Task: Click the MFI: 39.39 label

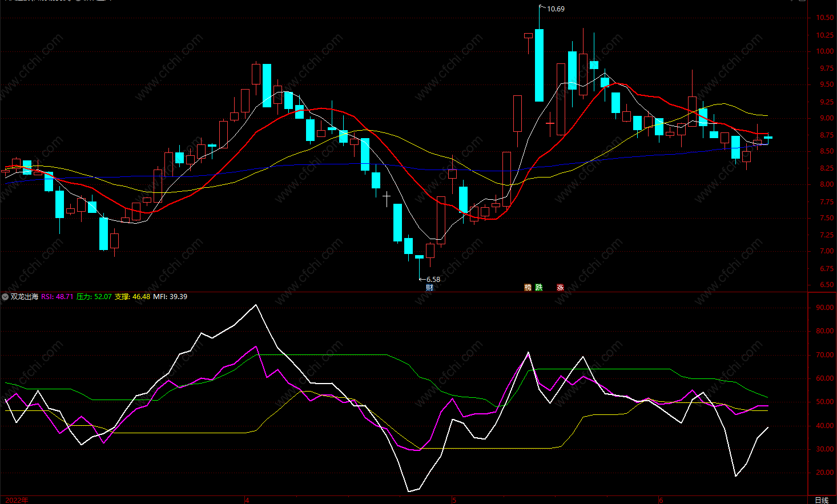Action: [x=170, y=297]
